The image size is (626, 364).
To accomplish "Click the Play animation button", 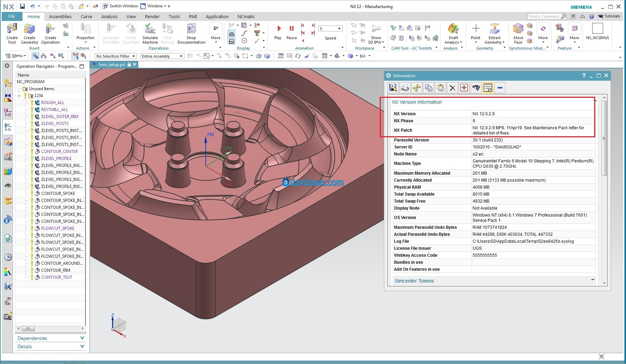I will point(278,32).
